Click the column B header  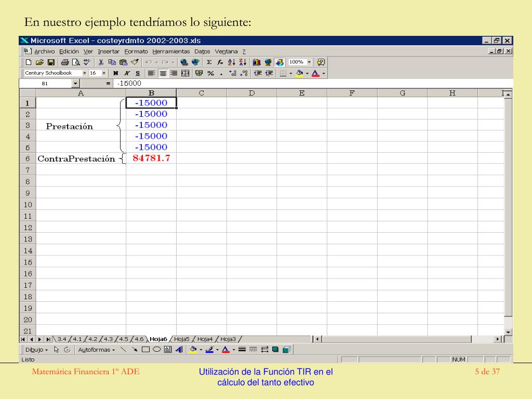point(151,93)
